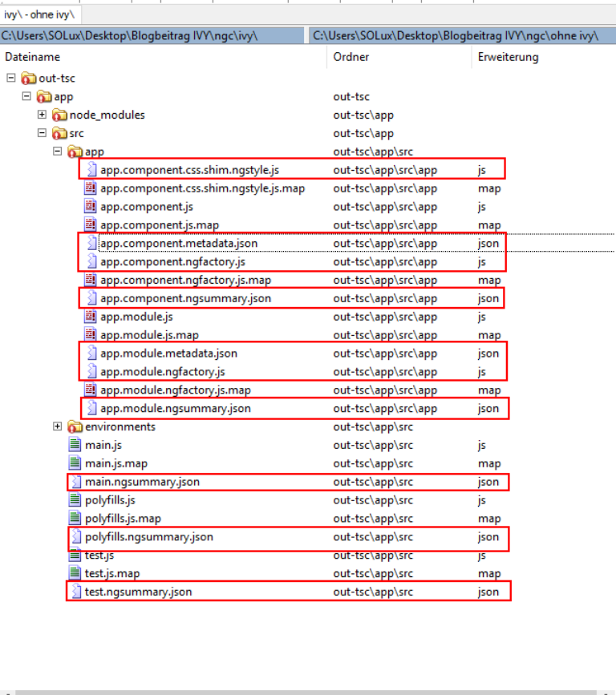Select file name main.js.map
616x695 pixels.
116,463
